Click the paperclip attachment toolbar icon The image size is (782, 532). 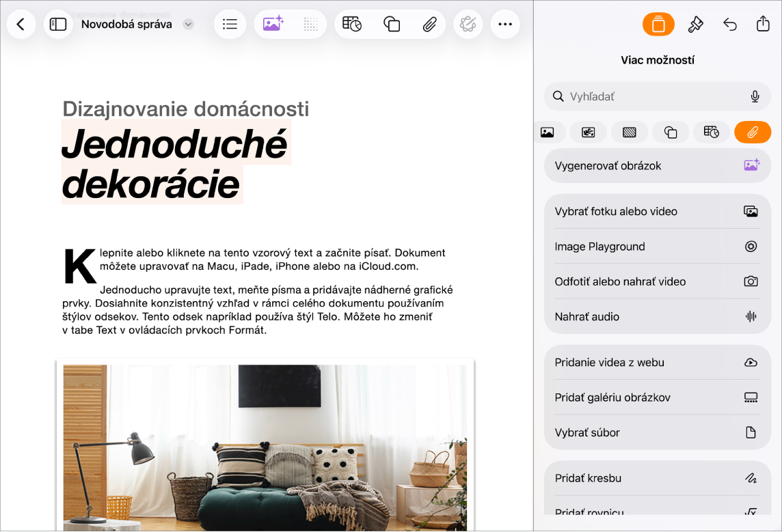pos(429,24)
